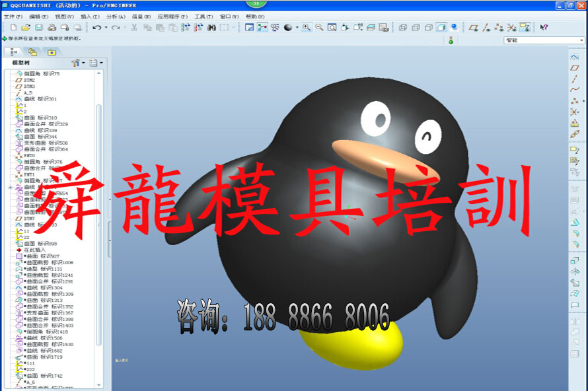Select the sketch curve tool in right toolbar
588x391 pixels.
[x=575, y=57]
